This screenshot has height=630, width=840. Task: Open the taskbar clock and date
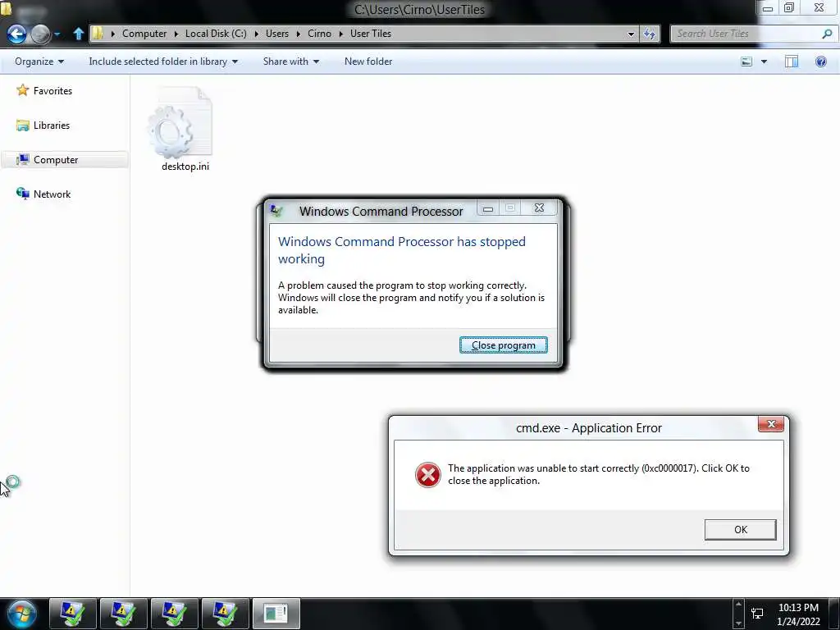coord(798,614)
